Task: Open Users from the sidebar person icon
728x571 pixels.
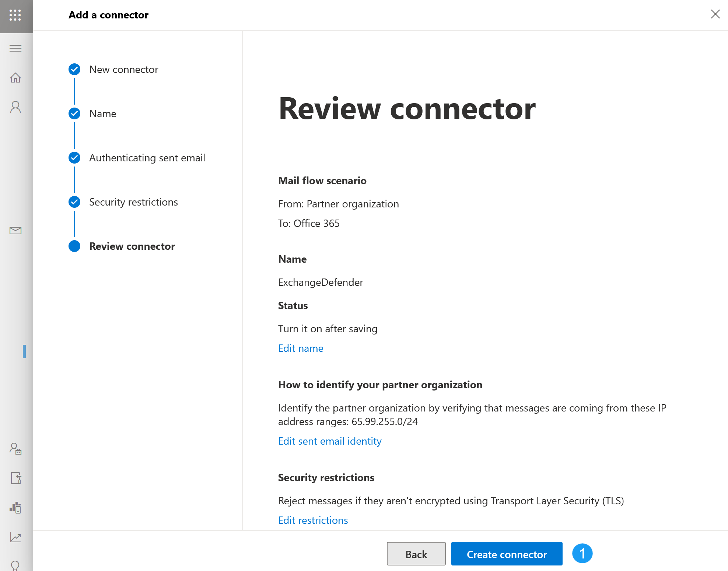Action: 15,106
